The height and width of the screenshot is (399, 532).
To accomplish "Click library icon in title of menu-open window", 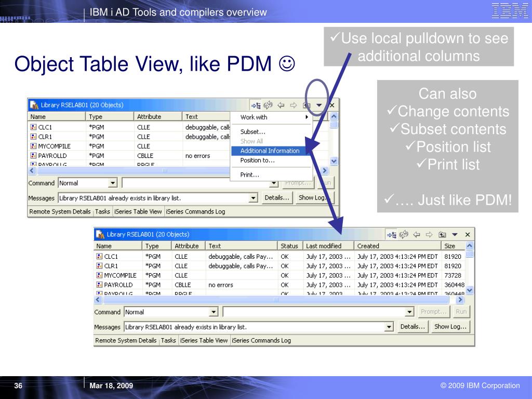I will pyautogui.click(x=34, y=105).
